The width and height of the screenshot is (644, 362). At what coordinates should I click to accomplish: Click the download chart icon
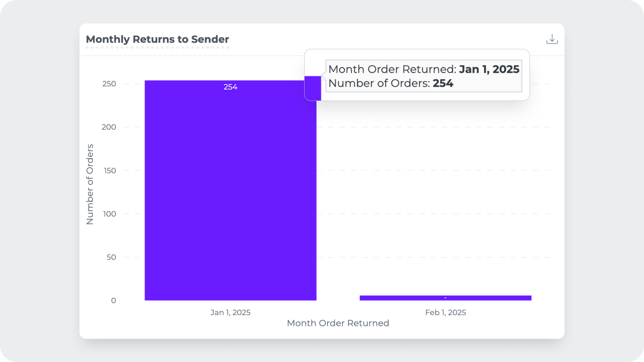click(552, 39)
